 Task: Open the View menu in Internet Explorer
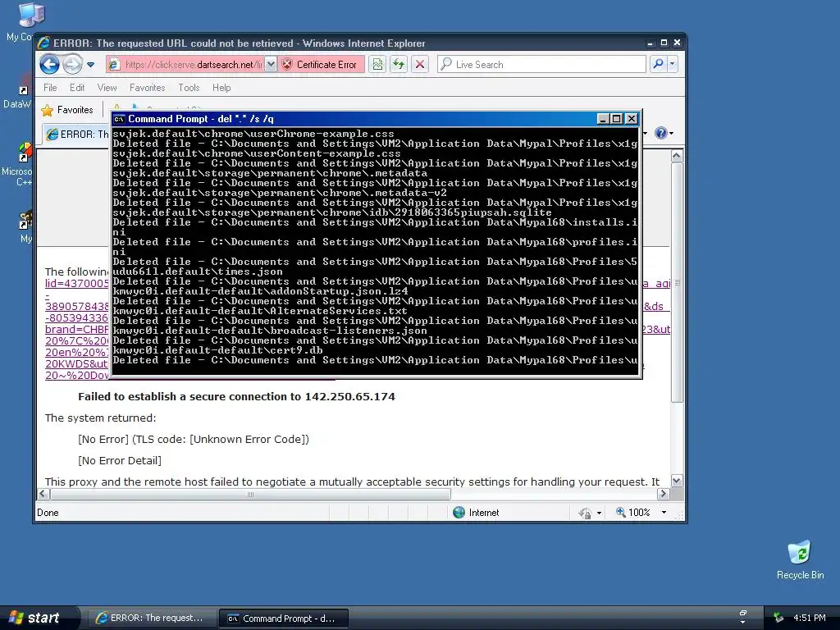pos(107,88)
